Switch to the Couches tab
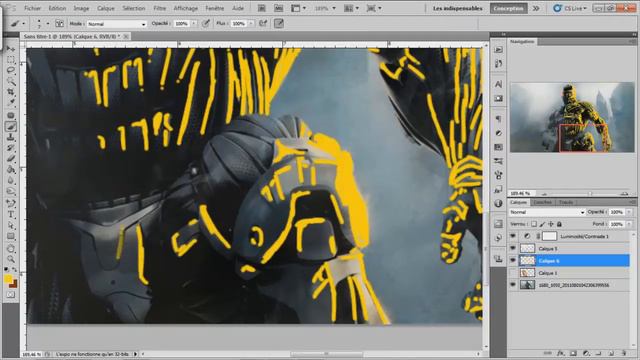The width and height of the screenshot is (640, 360). (x=542, y=202)
